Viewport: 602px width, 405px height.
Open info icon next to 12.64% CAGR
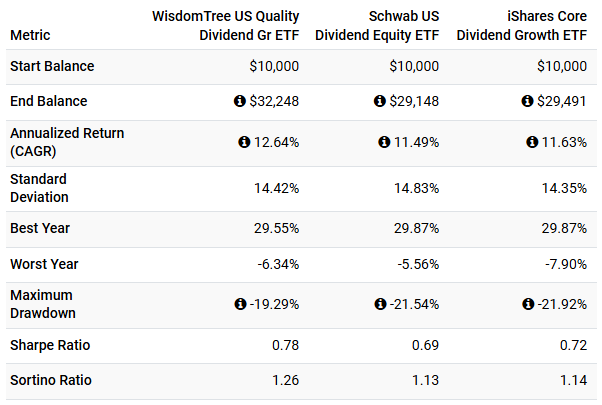[244, 142]
